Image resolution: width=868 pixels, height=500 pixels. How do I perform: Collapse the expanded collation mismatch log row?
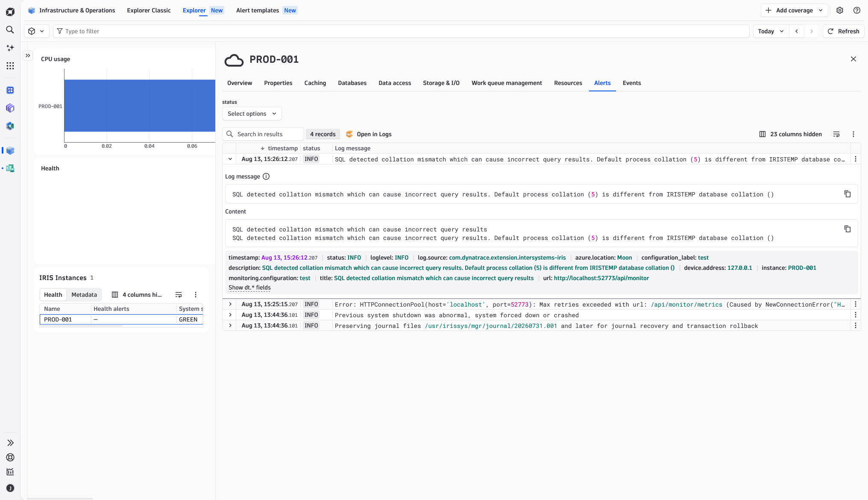coord(230,159)
